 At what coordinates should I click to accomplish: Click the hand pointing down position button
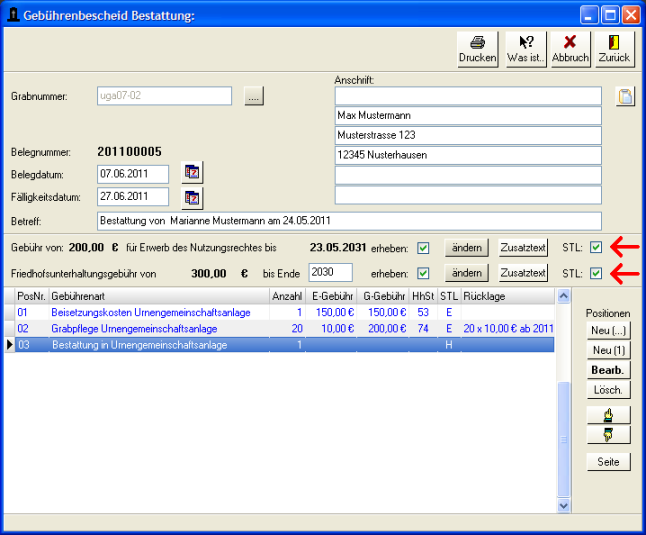point(608,435)
